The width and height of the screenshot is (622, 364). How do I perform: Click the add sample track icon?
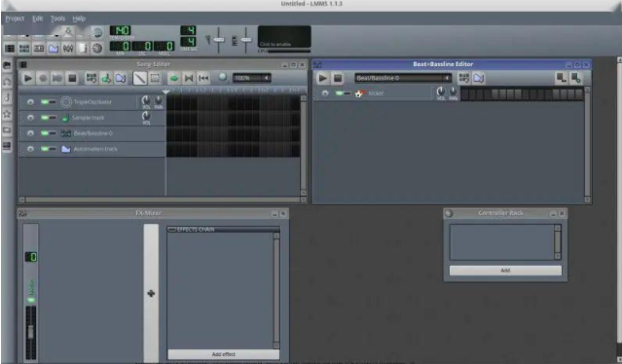coord(106,78)
